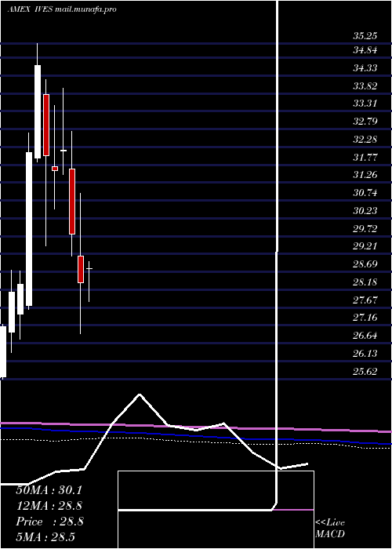The height and width of the screenshot is (549, 392).
Task: Click the 34.84 price axis label
Action: click(365, 50)
